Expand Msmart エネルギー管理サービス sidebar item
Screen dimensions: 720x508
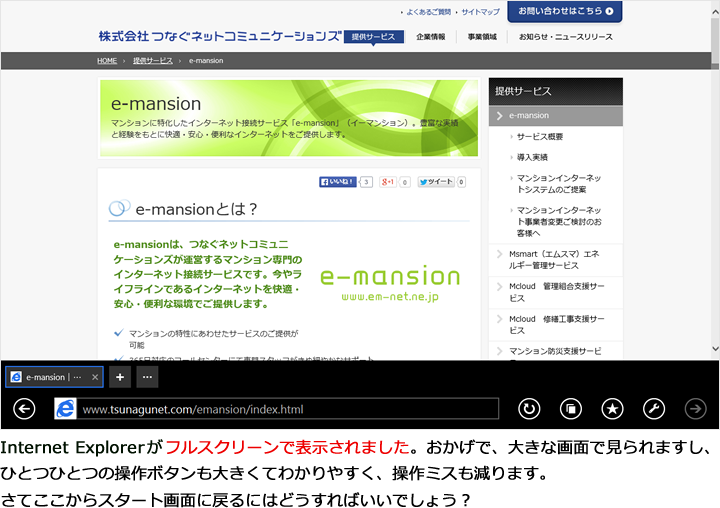coord(556,260)
